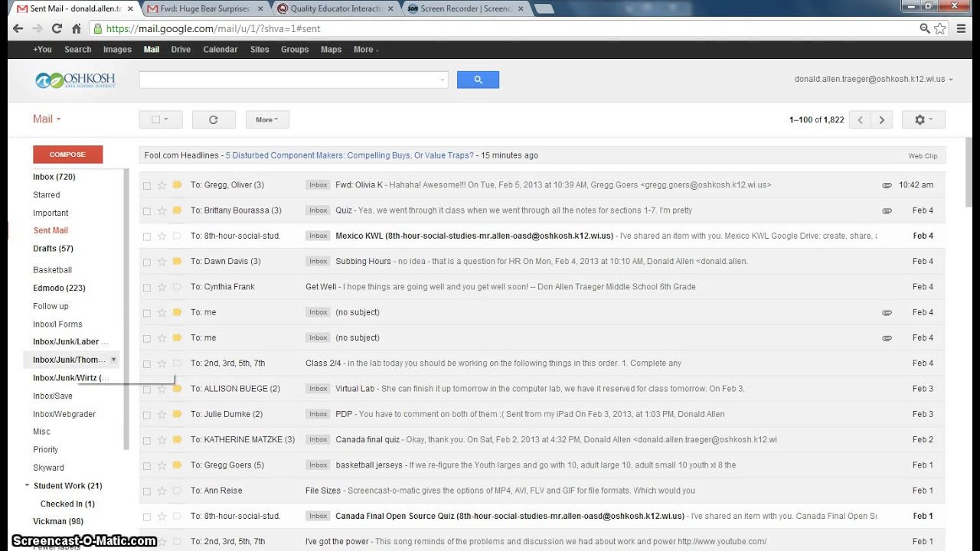The width and height of the screenshot is (980, 551).
Task: Star the Dawn Davis email
Action: [162, 262]
